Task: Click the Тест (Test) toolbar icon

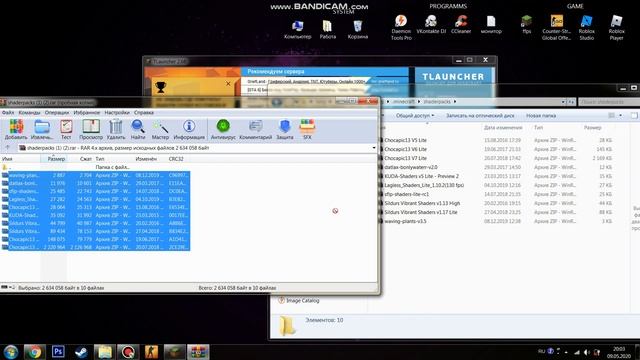Action: tap(66, 129)
